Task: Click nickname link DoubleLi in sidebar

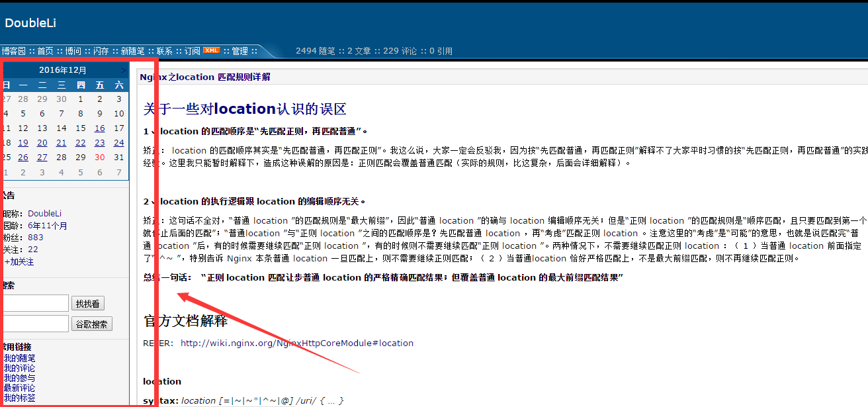Action: click(44, 213)
